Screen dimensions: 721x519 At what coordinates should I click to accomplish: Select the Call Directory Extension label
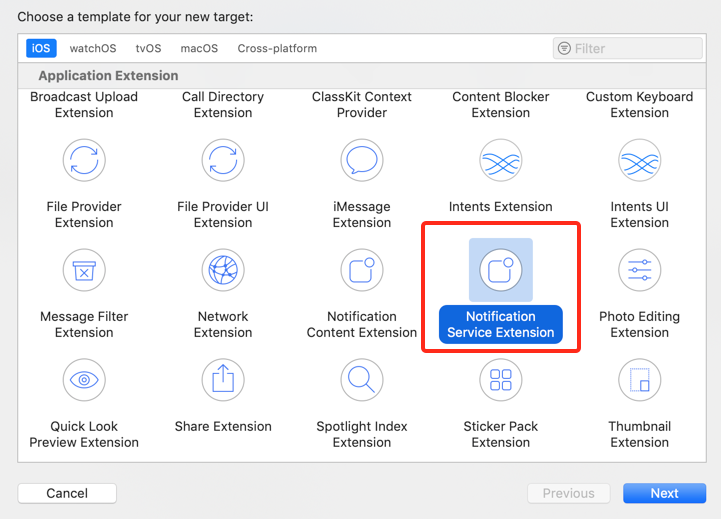pyautogui.click(x=223, y=105)
